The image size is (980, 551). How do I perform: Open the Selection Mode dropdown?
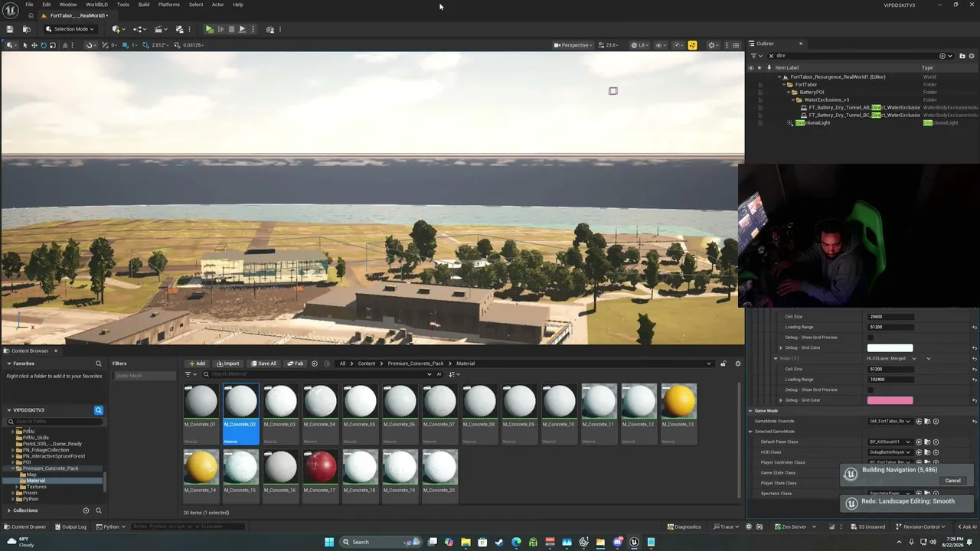pos(70,29)
